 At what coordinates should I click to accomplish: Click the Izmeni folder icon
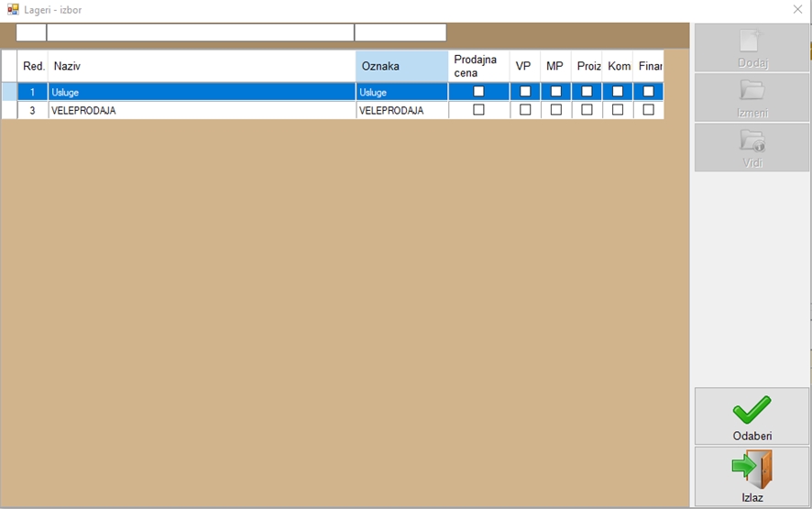click(x=752, y=91)
